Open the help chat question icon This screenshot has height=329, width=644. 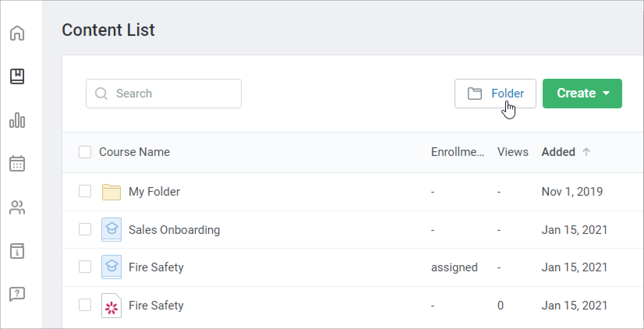(x=17, y=295)
